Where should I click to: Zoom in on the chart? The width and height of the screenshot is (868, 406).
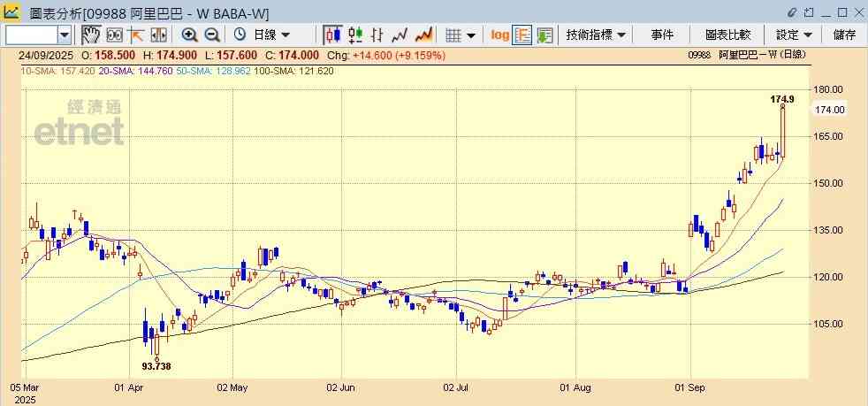[x=189, y=34]
